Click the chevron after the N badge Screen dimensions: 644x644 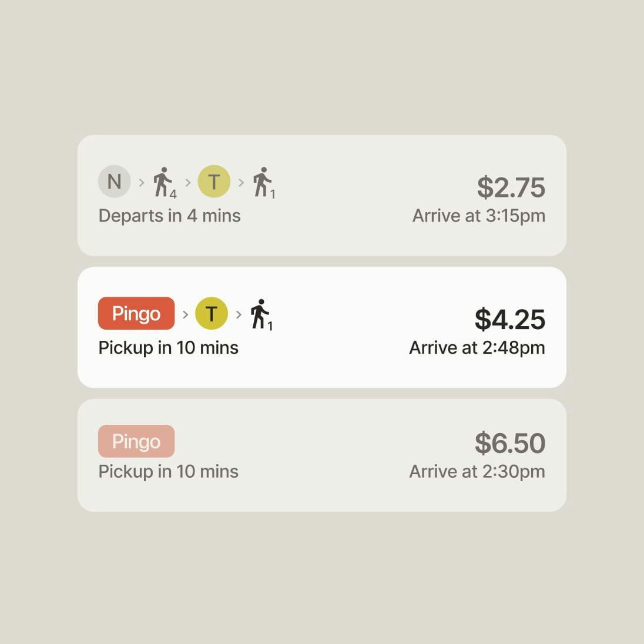click(x=142, y=182)
